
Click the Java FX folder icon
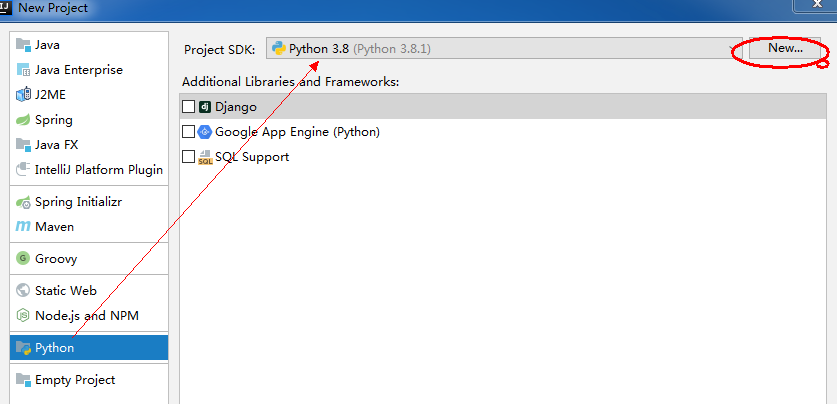pos(23,145)
